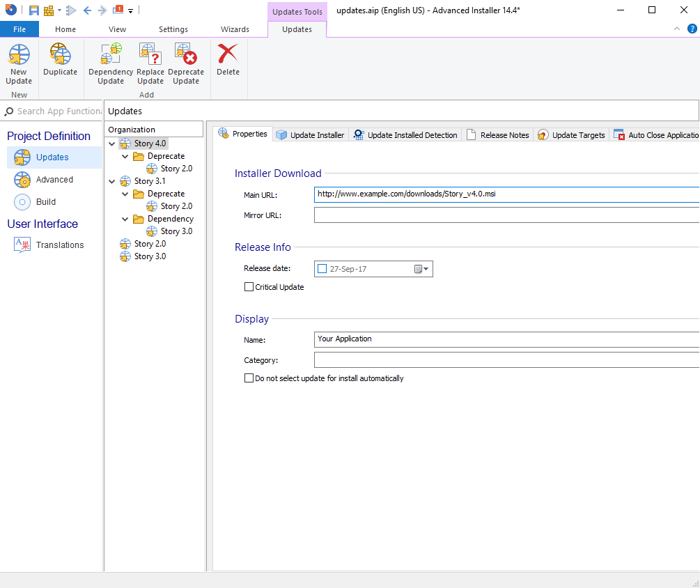
Task: Open the Build options dropdown arrow
Action: tap(59, 10)
